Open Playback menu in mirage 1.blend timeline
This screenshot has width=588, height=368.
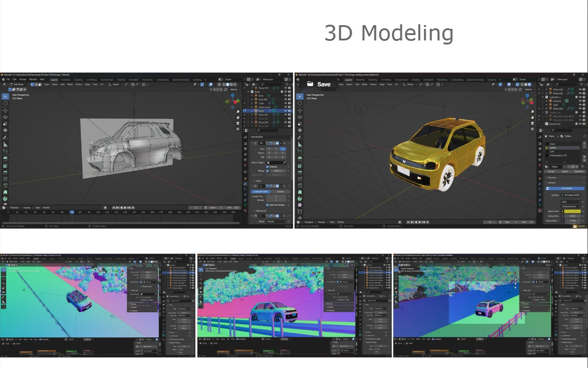(x=15, y=208)
